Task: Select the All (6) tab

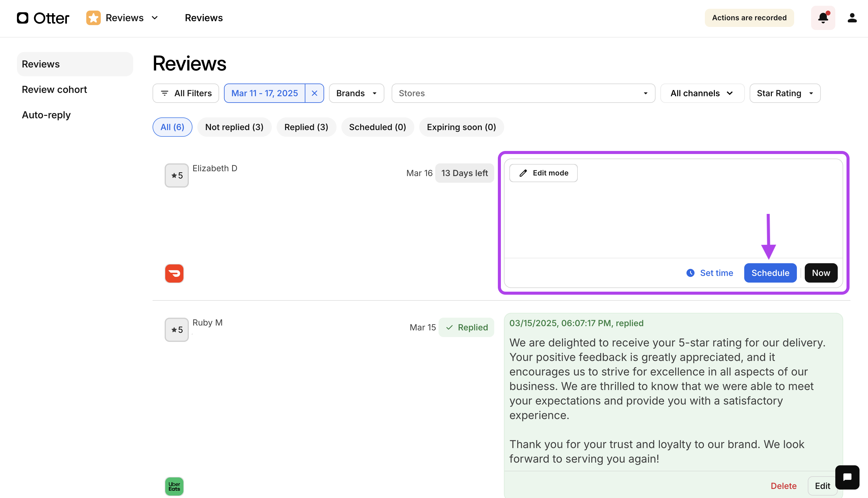Action: click(173, 127)
